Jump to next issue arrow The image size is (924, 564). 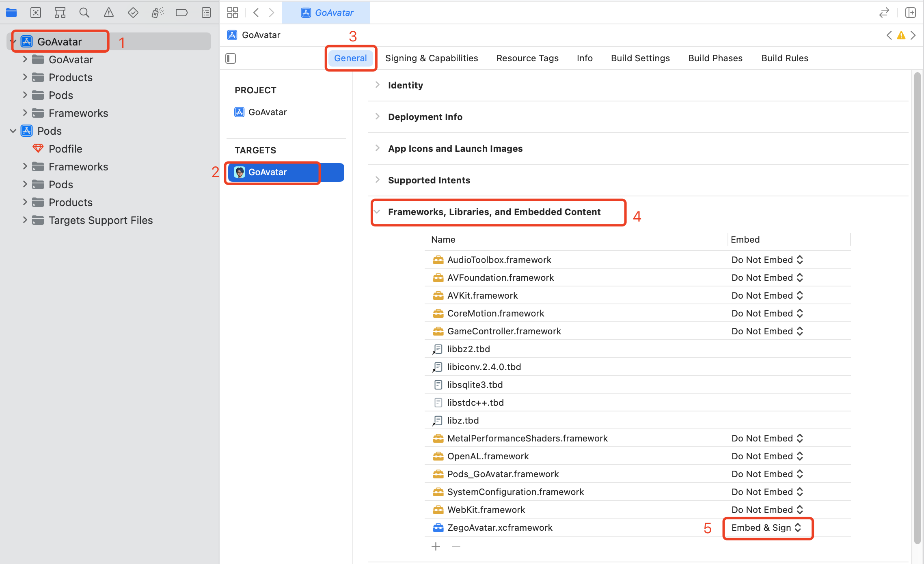click(913, 35)
